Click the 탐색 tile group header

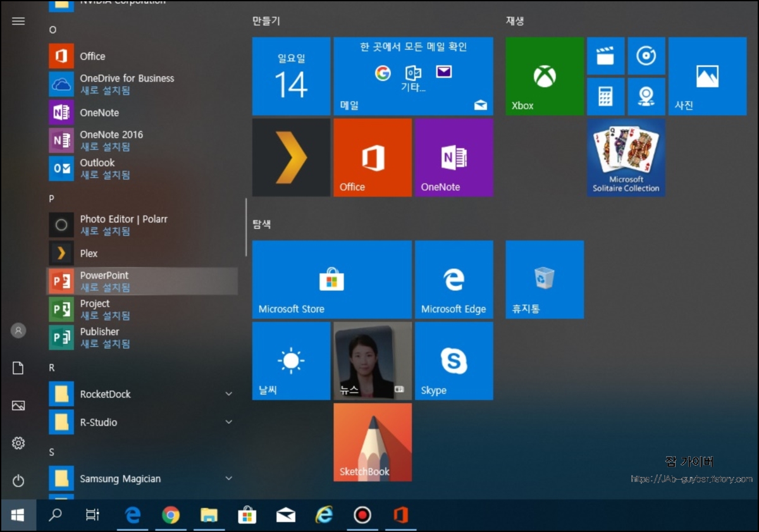pos(261,224)
